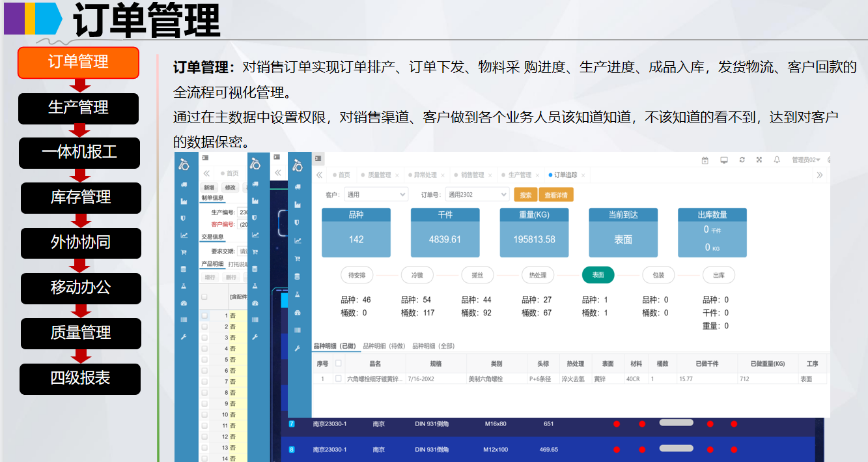Image resolution: width=868 pixels, height=462 pixels.
Task: Expand the 订单号 dropdown showing 通用2302
Action: point(477,194)
